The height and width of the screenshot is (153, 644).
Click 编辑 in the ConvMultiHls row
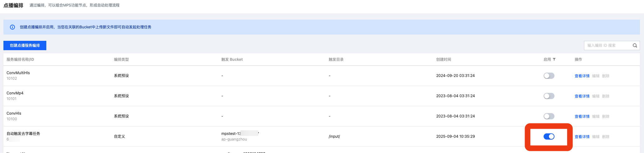click(x=596, y=76)
